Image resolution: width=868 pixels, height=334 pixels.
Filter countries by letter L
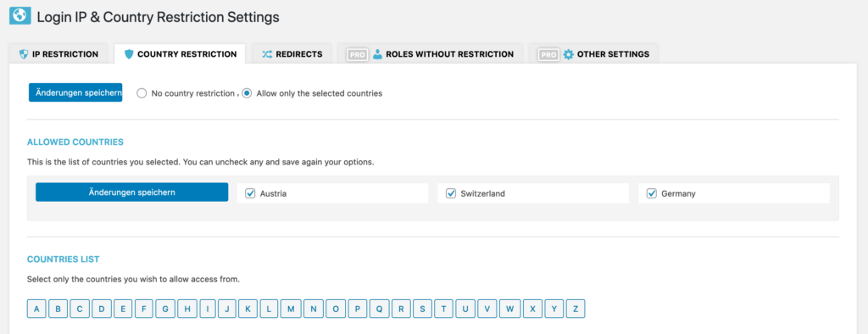click(x=269, y=309)
